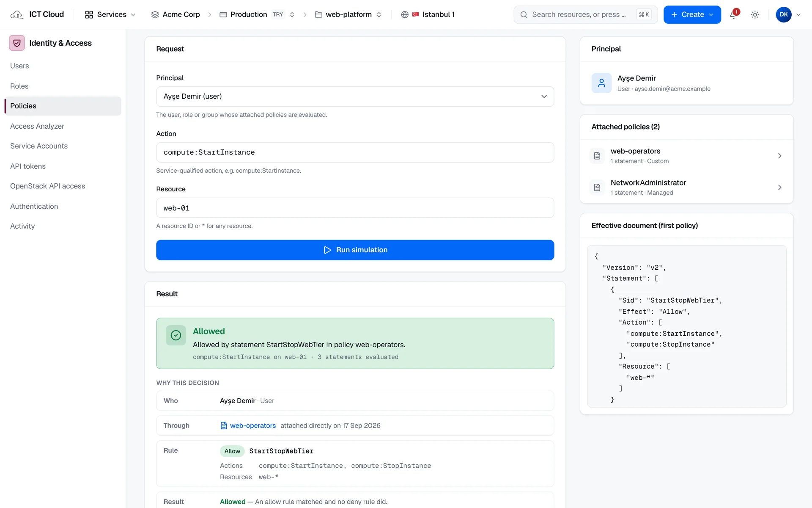
Task: Select the Policies sidebar item
Action: click(63, 106)
